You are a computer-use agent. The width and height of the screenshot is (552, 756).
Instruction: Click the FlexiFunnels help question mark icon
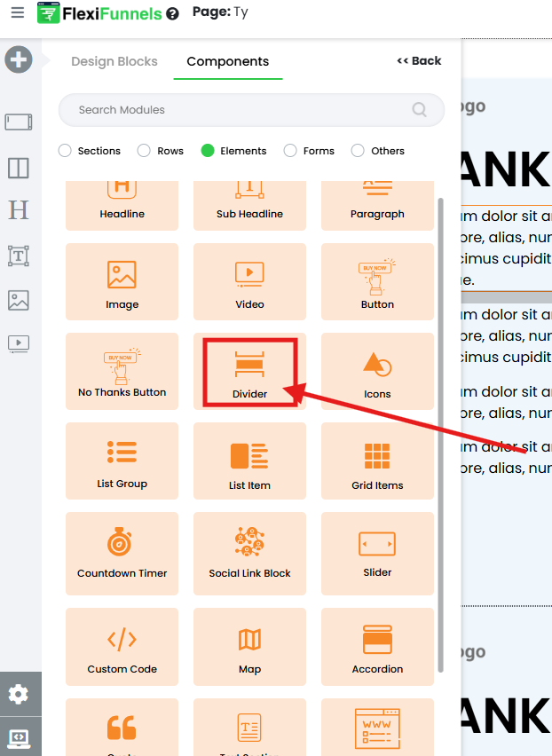(172, 14)
